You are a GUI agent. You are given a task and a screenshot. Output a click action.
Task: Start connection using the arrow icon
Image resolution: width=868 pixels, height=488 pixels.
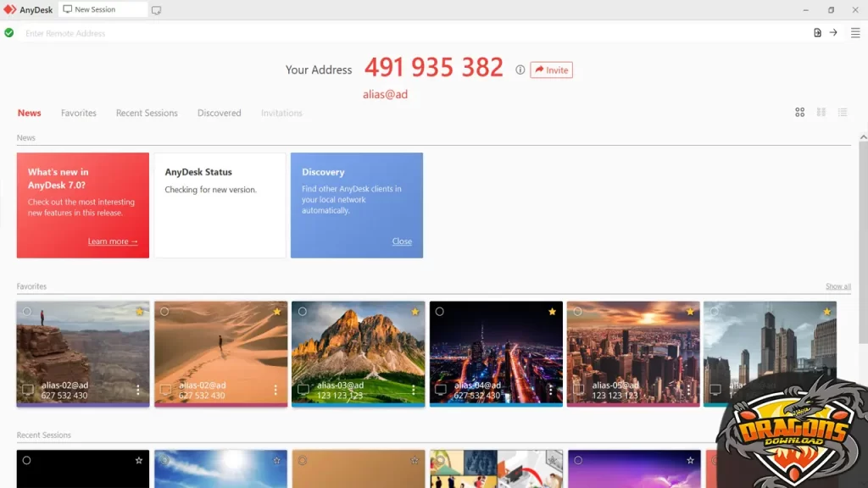(x=833, y=32)
